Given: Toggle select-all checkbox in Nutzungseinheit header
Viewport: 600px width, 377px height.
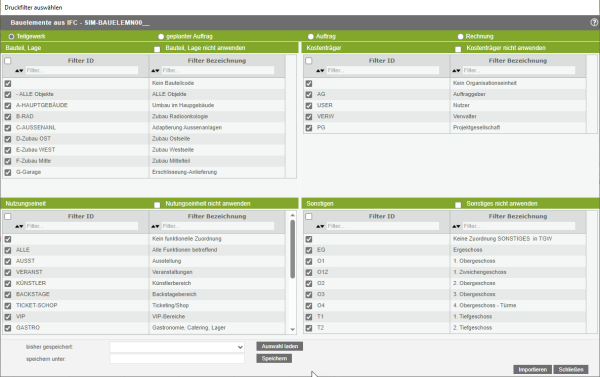Looking at the screenshot, I should tap(8, 216).
